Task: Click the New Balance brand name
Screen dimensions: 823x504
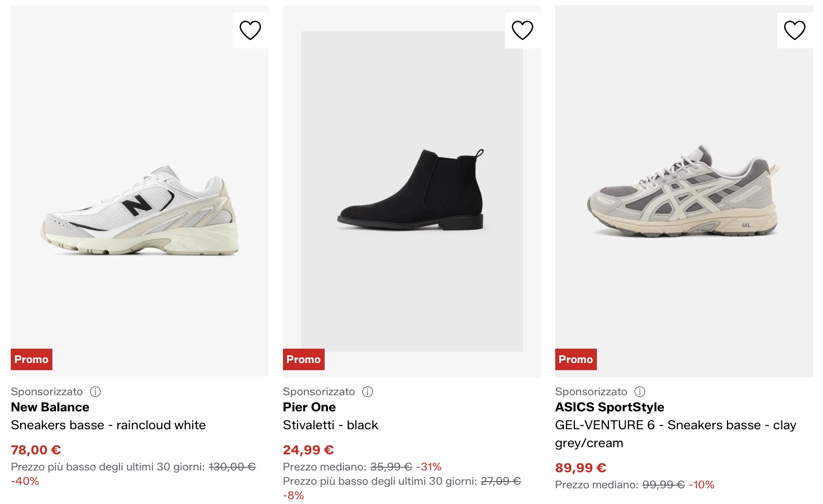Action: [x=50, y=407]
